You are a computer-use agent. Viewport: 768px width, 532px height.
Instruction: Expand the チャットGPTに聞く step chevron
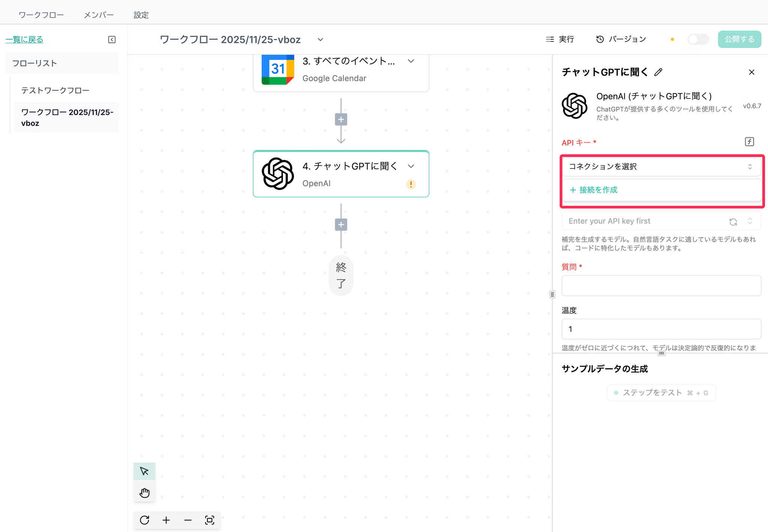pyautogui.click(x=411, y=166)
